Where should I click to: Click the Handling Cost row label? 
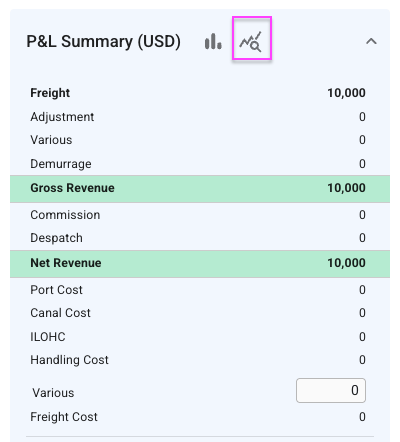69,360
